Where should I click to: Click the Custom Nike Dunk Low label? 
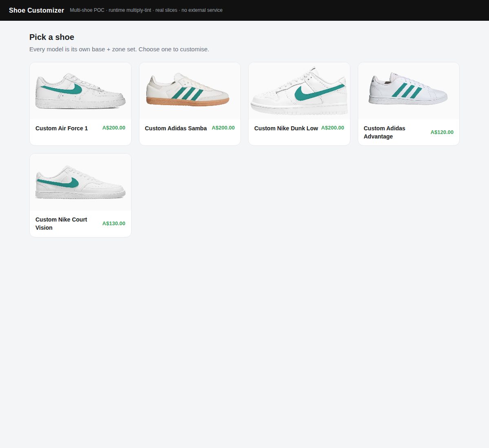[x=286, y=128]
